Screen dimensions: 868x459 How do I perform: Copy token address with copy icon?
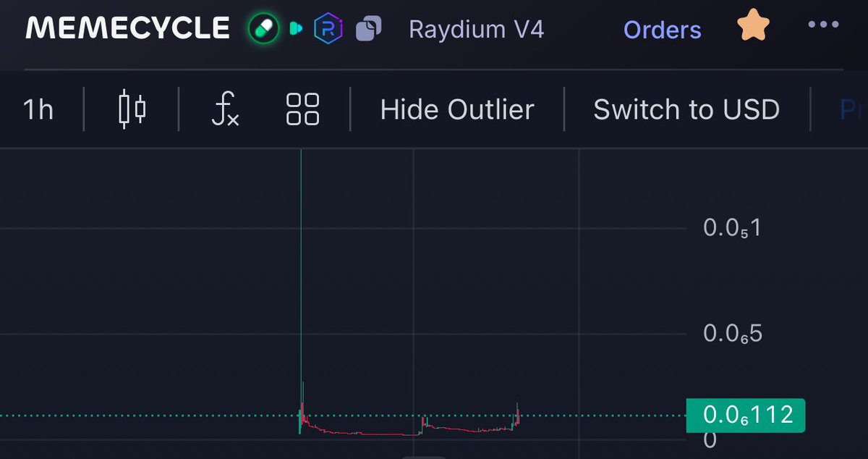click(369, 29)
